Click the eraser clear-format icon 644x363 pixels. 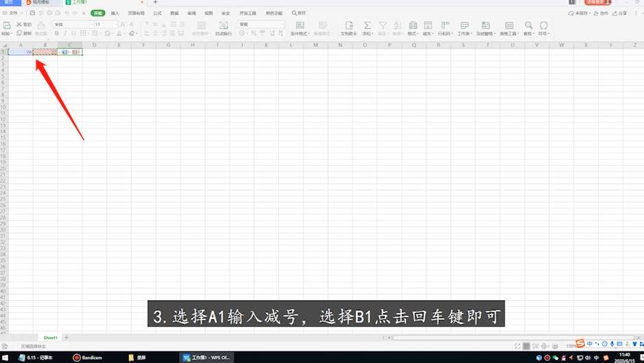[x=132, y=34]
